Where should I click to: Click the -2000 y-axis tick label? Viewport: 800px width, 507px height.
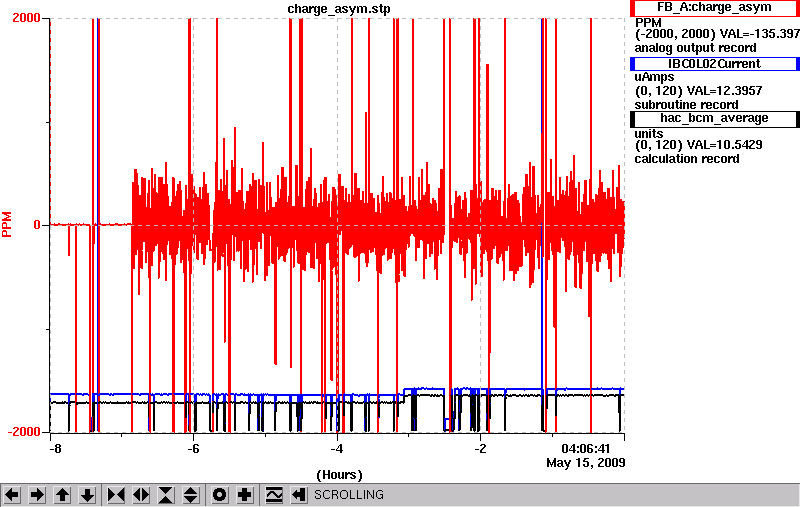[23, 432]
